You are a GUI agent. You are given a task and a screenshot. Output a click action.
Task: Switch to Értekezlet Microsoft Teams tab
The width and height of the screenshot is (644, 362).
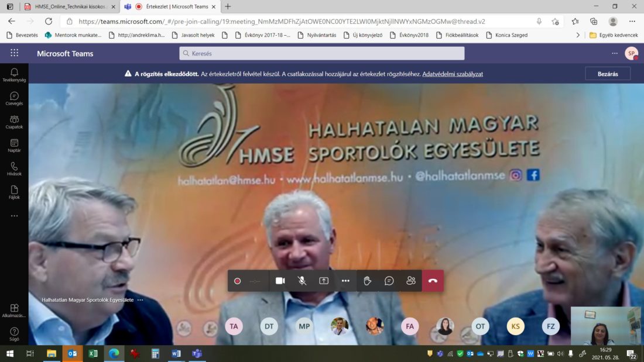pyautogui.click(x=172, y=6)
